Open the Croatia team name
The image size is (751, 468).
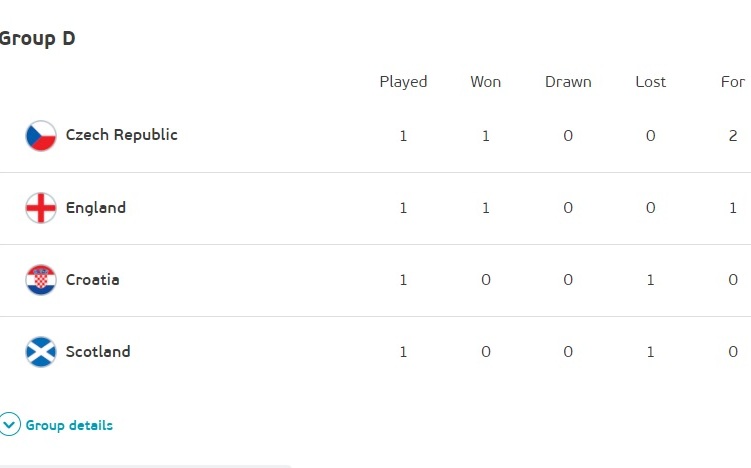pyautogui.click(x=92, y=280)
